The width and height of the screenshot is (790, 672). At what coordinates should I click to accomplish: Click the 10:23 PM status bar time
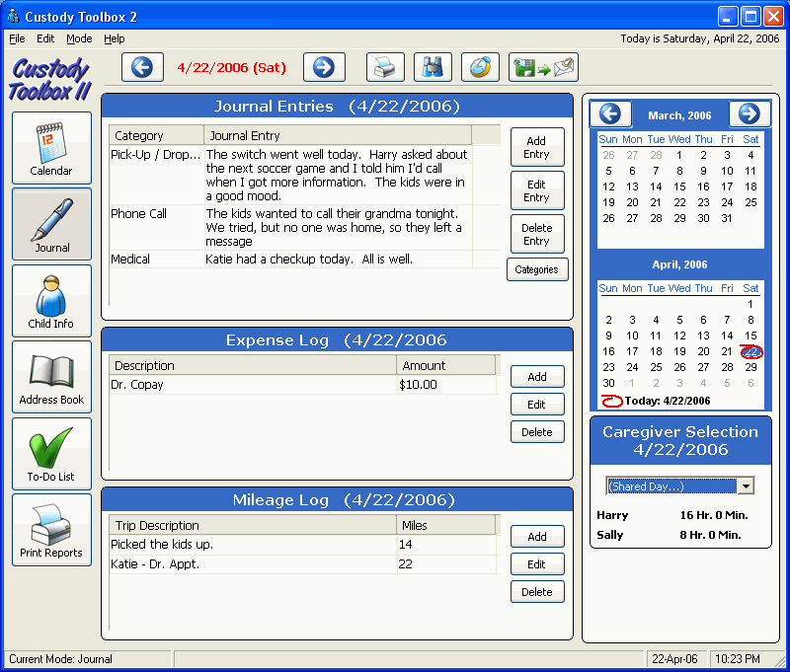click(x=738, y=659)
